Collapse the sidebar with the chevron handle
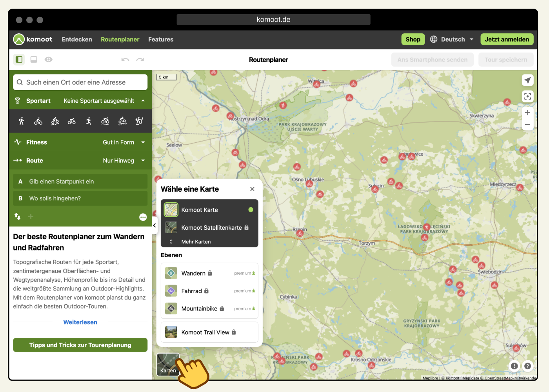 155,225
